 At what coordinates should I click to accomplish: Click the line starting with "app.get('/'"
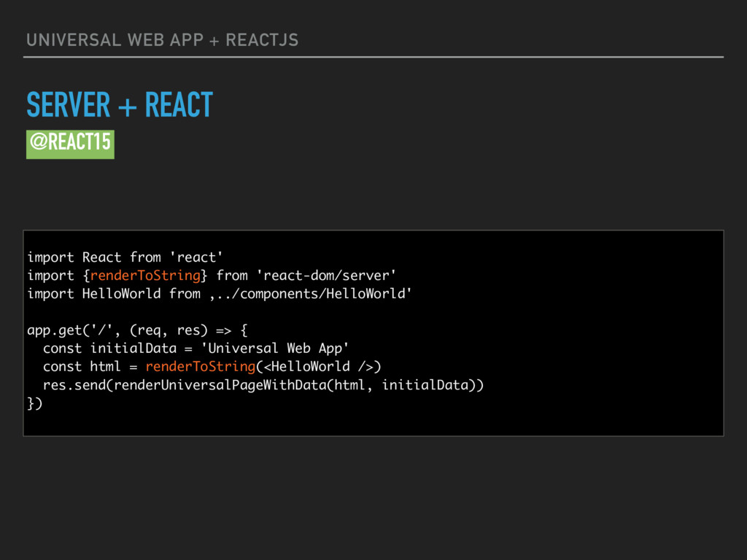coord(137,330)
